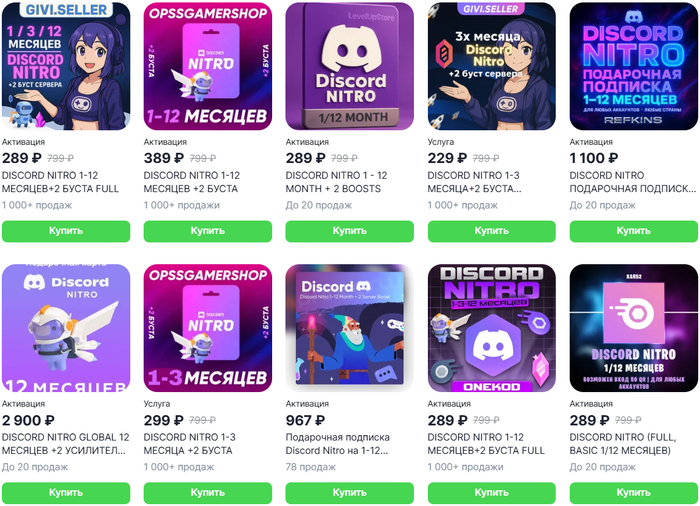Image resolution: width=700 pixels, height=506 pixels.
Task: Open LevelUpStore Discord Nitro 1/12 Month image
Action: coord(350,66)
